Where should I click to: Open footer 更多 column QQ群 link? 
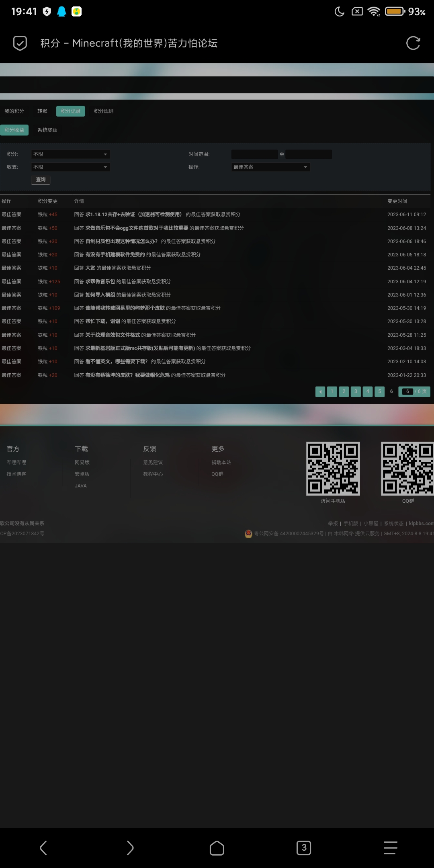pos(217,474)
